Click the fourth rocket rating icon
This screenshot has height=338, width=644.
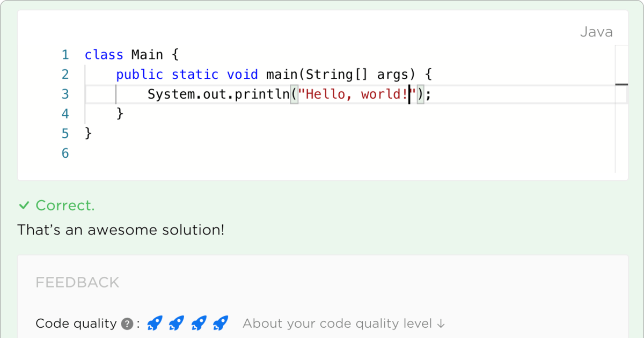coord(221,323)
